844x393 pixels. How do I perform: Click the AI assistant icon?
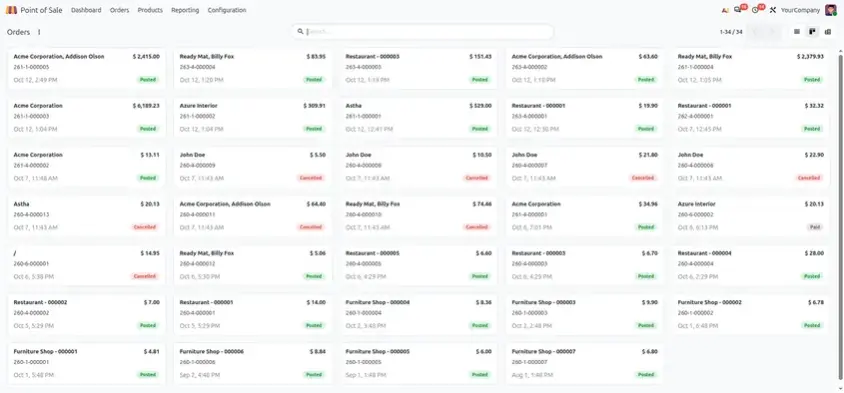click(725, 10)
